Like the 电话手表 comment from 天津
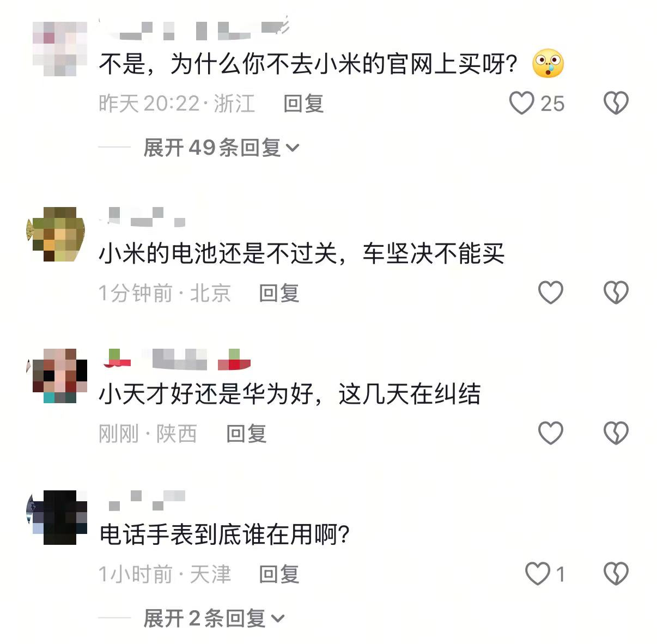657x644 pixels. [538, 574]
